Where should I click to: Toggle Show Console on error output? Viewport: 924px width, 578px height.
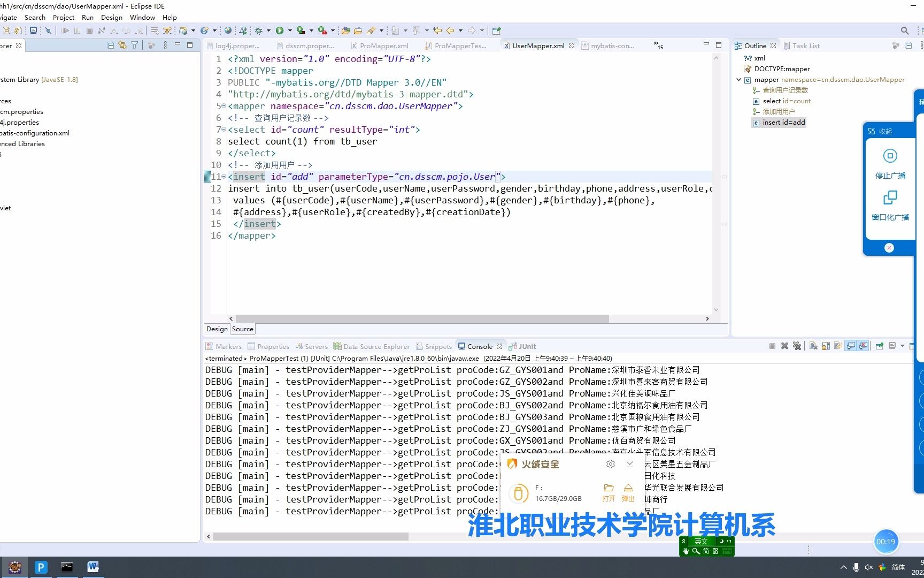click(x=863, y=346)
